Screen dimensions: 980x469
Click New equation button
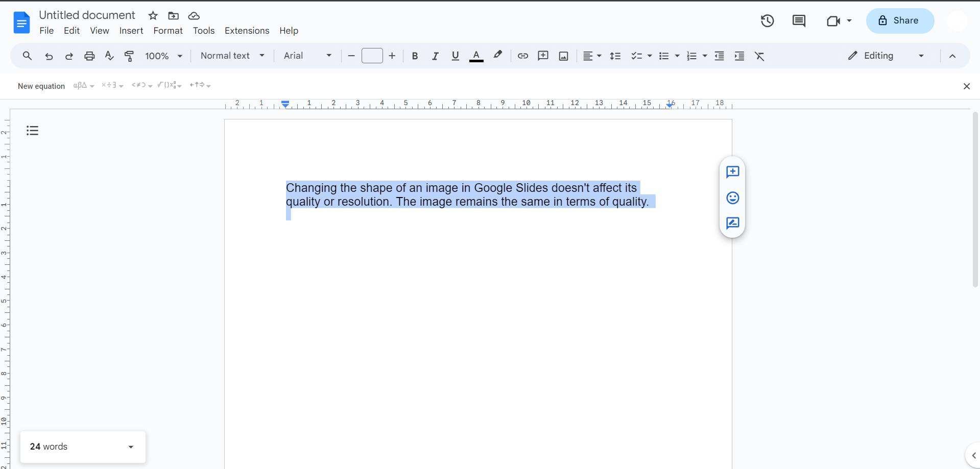41,86
